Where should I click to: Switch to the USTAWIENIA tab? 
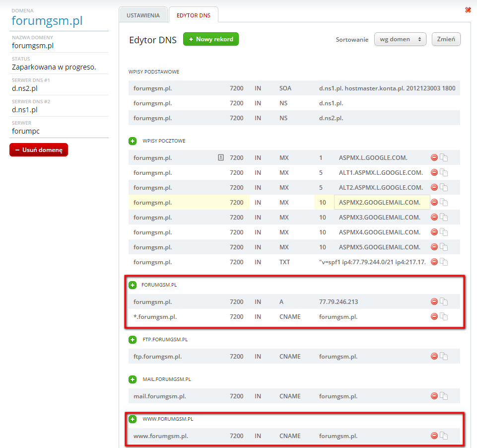click(143, 15)
